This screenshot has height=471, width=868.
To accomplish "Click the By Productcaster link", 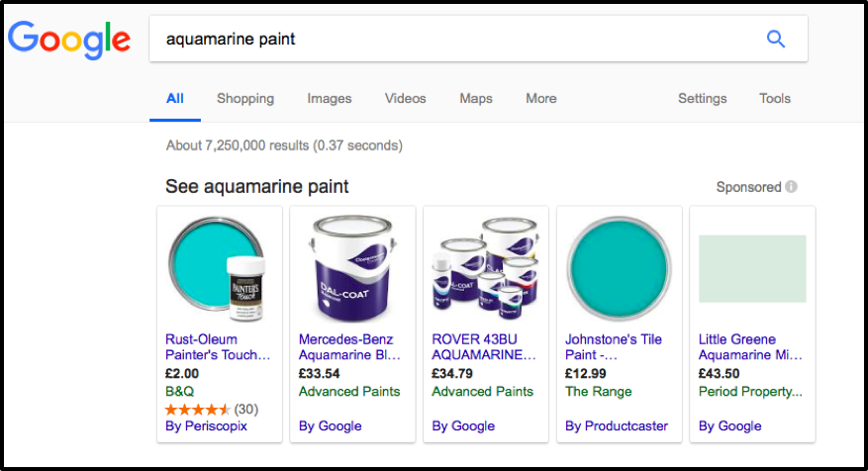I will point(617,425).
